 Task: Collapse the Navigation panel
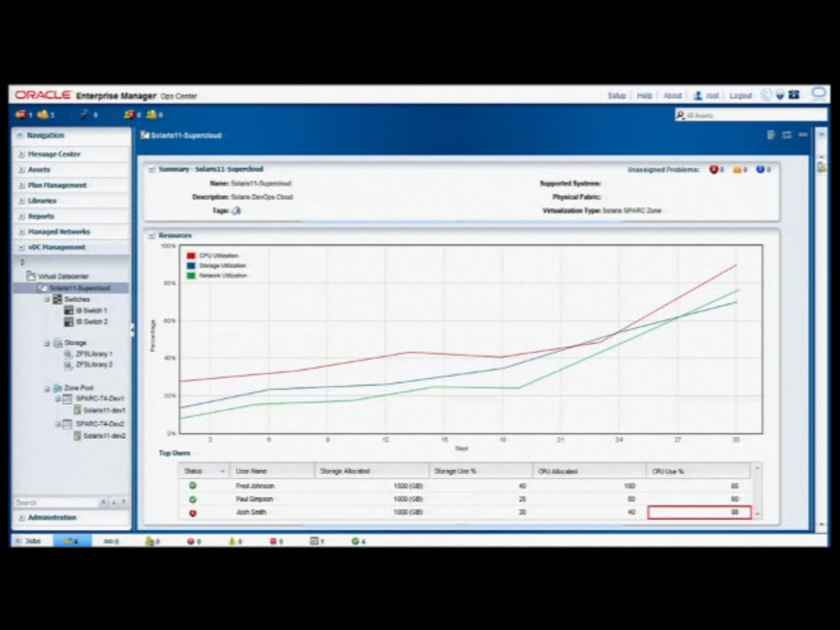[x=20, y=135]
